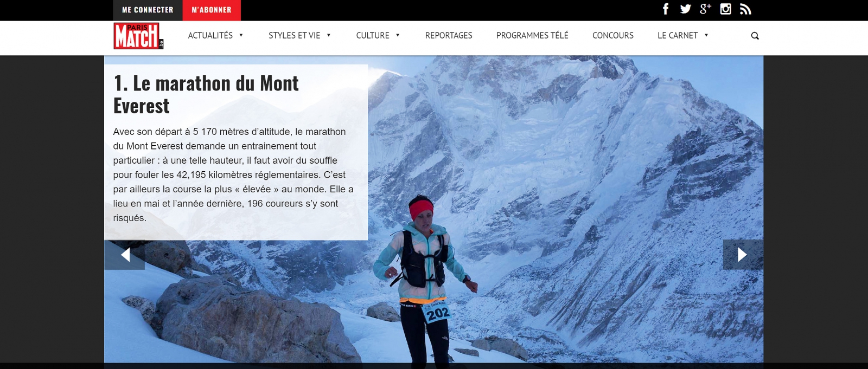Open the Concours menu item
The height and width of the screenshot is (369, 868).
coord(613,35)
